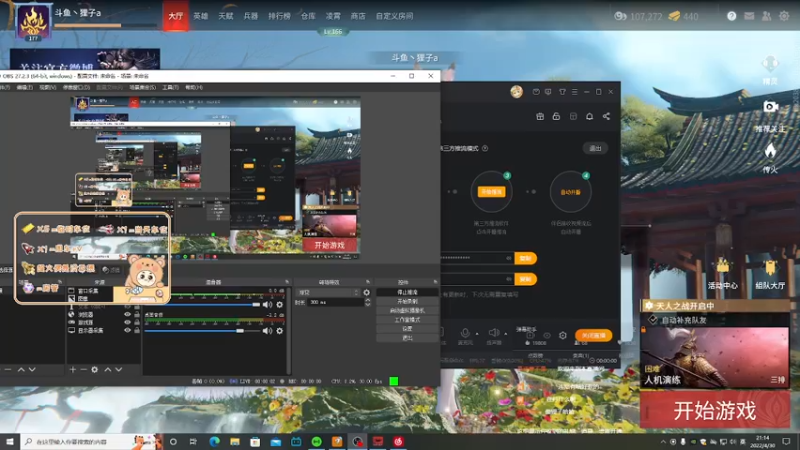This screenshot has height=450, width=800.
Task: Mute the 桌面音频 desktop audio channel
Action: click(x=267, y=331)
